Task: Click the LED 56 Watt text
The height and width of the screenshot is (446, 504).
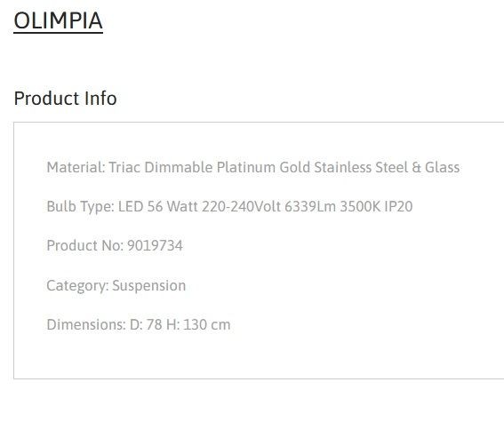Action: click(158, 207)
